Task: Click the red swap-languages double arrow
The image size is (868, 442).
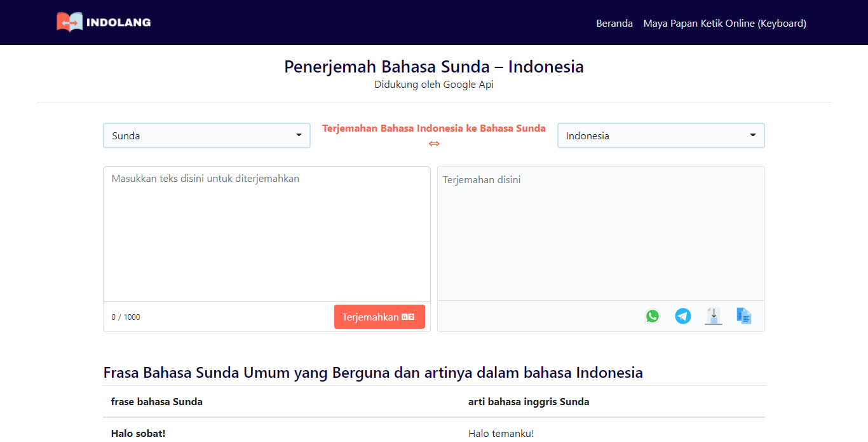Action: click(434, 144)
